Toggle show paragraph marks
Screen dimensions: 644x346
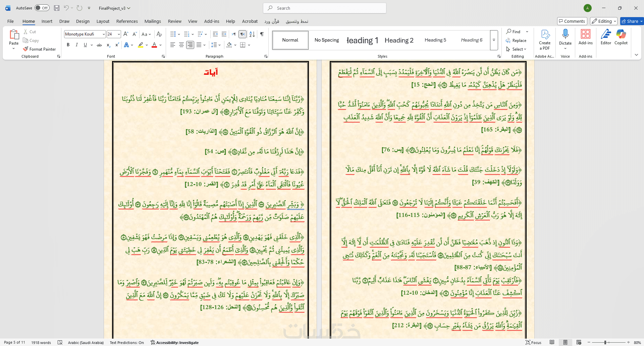coord(262,34)
